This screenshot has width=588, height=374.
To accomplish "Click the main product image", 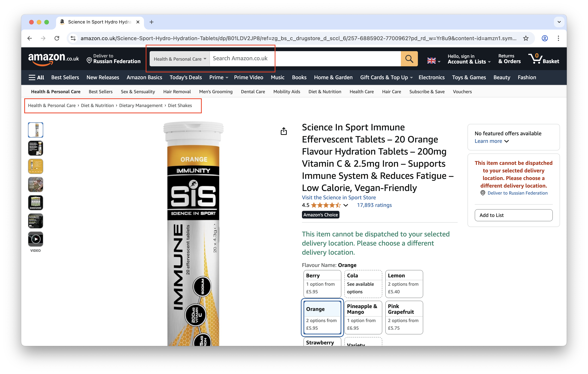I will click(193, 233).
